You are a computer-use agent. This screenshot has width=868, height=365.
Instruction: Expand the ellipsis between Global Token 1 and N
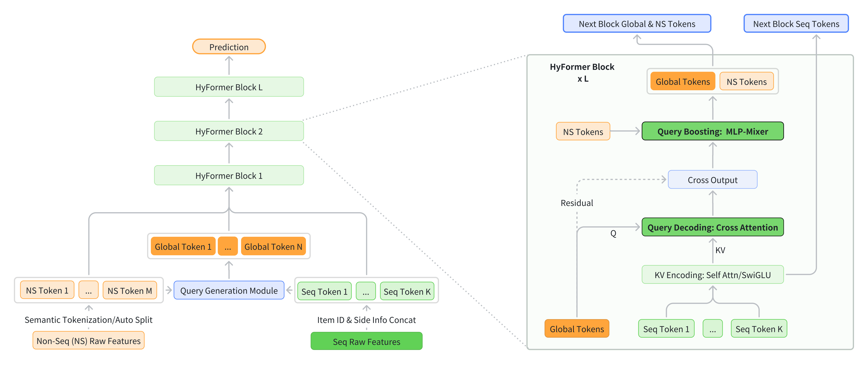coord(228,246)
